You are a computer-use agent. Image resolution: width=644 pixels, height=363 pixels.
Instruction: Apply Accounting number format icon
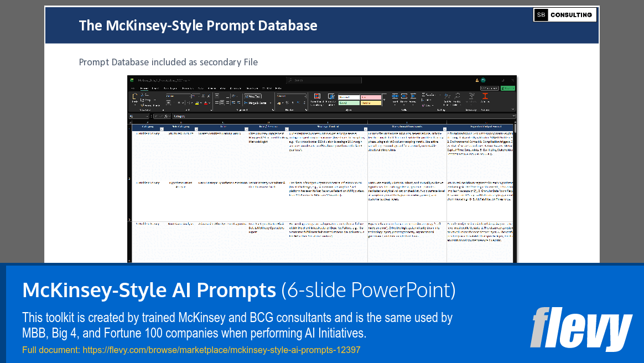click(279, 103)
